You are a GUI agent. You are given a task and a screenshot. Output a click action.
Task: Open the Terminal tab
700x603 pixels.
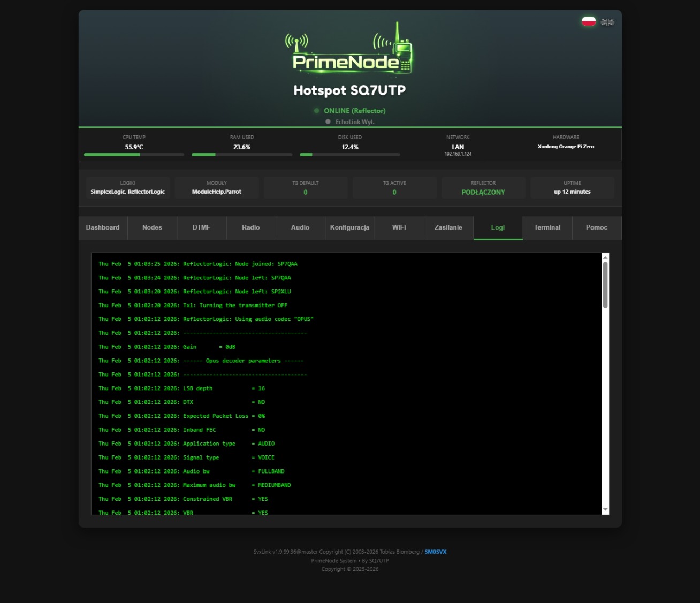click(547, 228)
